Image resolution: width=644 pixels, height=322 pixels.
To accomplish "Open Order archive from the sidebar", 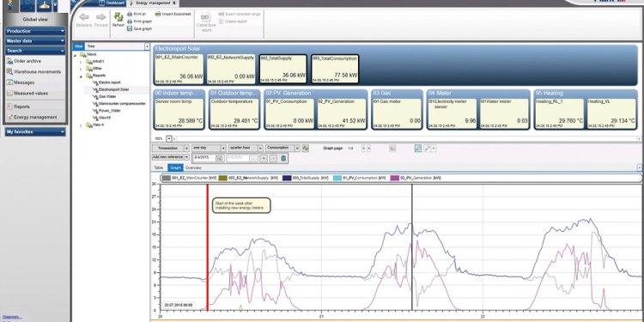I will tap(24, 61).
